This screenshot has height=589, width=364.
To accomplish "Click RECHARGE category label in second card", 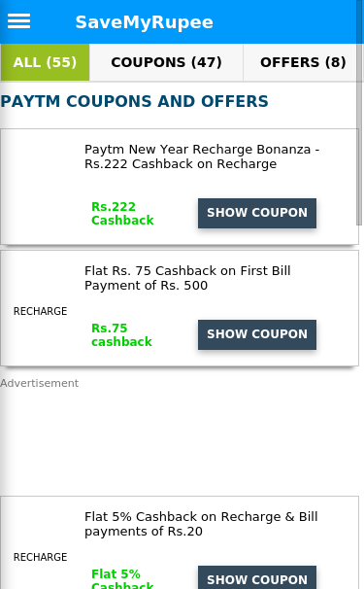I will point(40,311).
